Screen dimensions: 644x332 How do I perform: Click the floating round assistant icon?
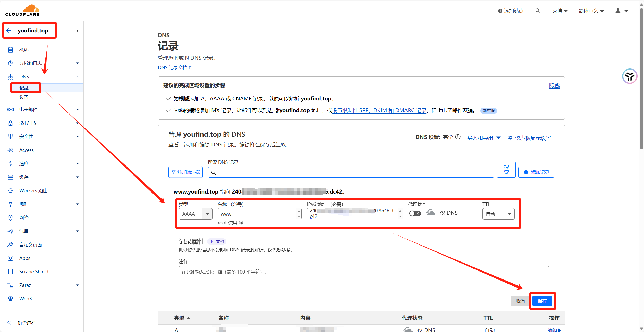[630, 76]
